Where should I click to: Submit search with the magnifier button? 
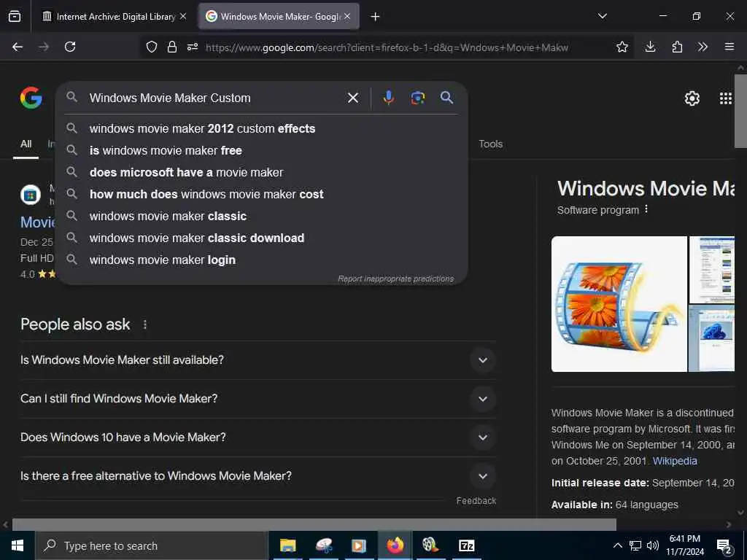pos(446,98)
